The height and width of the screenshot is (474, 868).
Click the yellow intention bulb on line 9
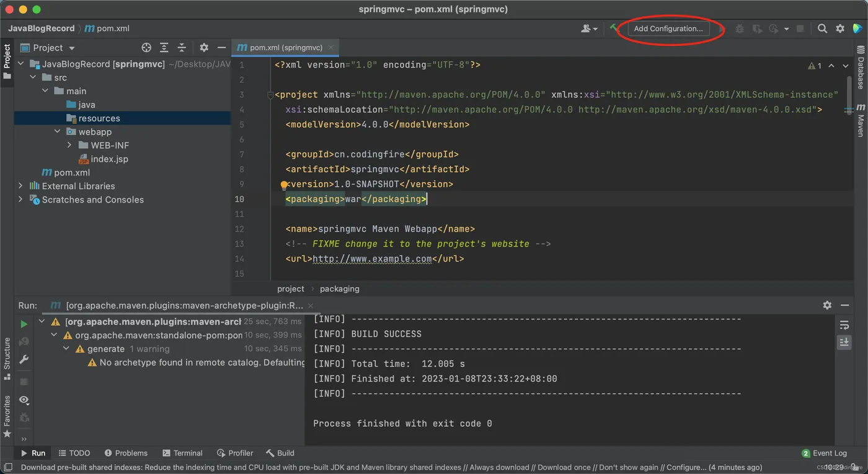click(x=284, y=185)
